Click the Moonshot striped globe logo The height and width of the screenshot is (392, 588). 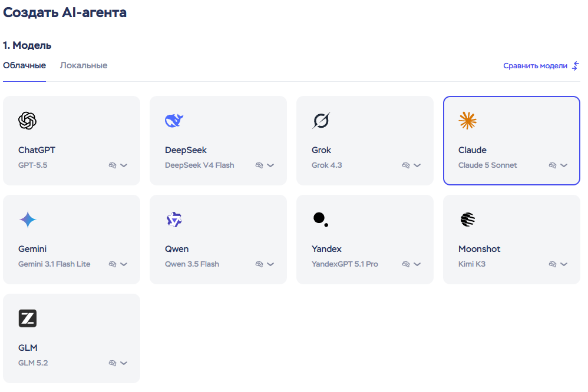tap(468, 220)
